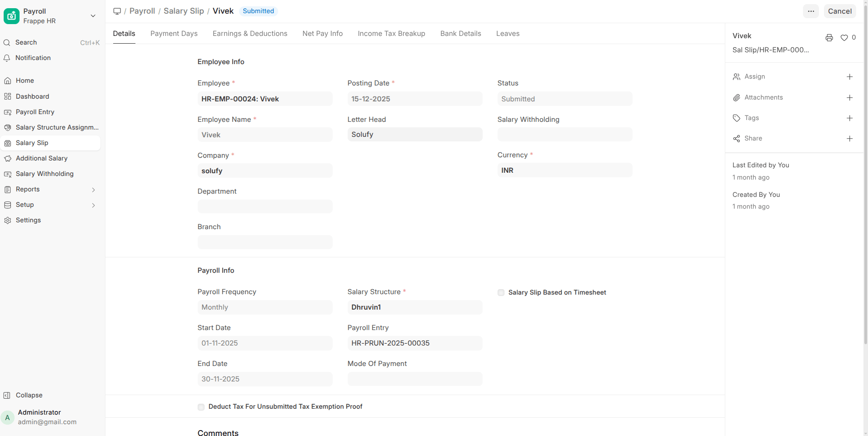Click the Notification bell icon
868x436 pixels.
(7, 58)
